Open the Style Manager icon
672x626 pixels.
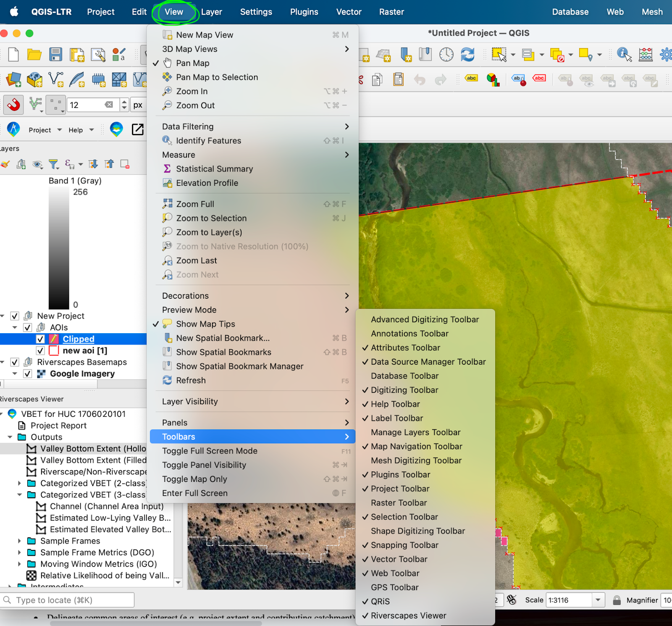[x=119, y=55]
